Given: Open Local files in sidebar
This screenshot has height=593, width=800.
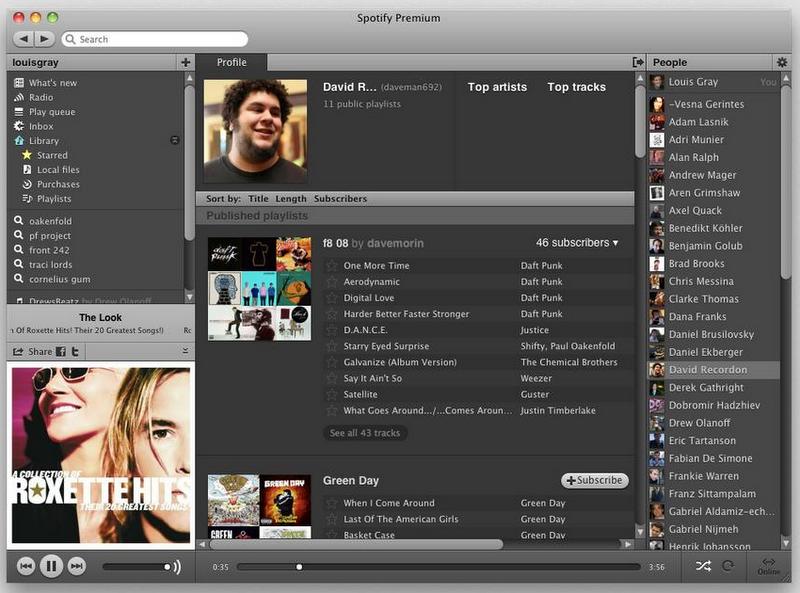Looking at the screenshot, I should [x=58, y=169].
